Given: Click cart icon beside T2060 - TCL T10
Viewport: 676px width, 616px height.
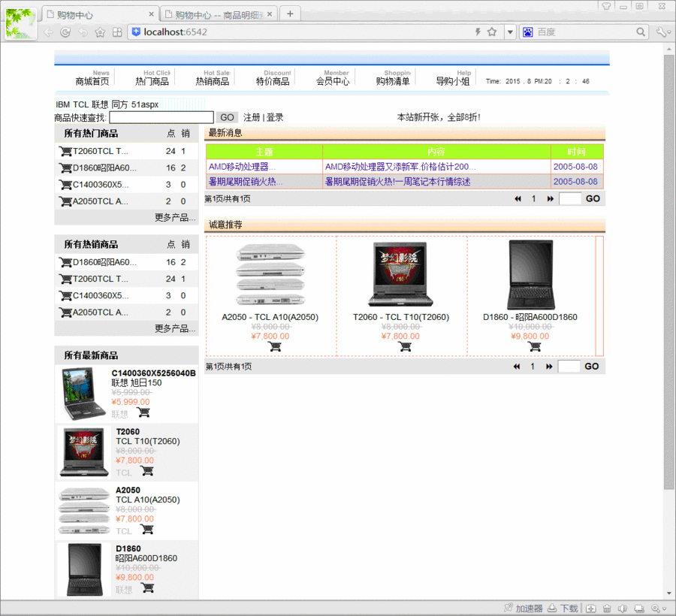Looking at the screenshot, I should (x=405, y=346).
